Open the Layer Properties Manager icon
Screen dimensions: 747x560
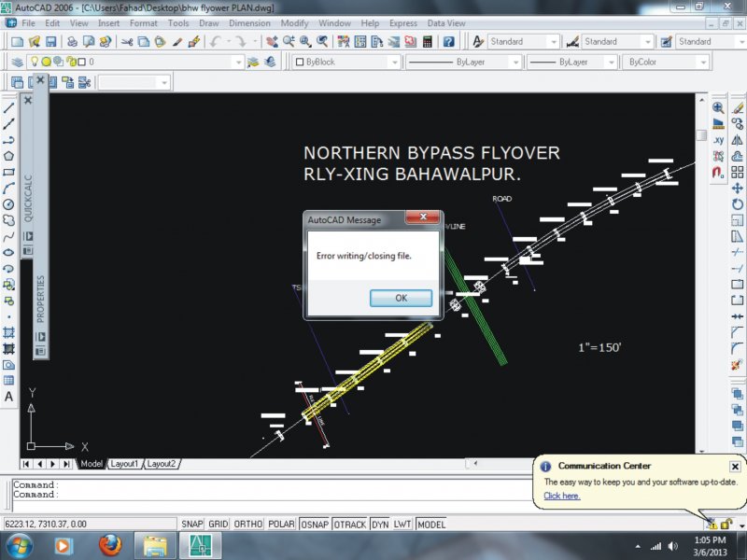pyautogui.click(x=18, y=62)
